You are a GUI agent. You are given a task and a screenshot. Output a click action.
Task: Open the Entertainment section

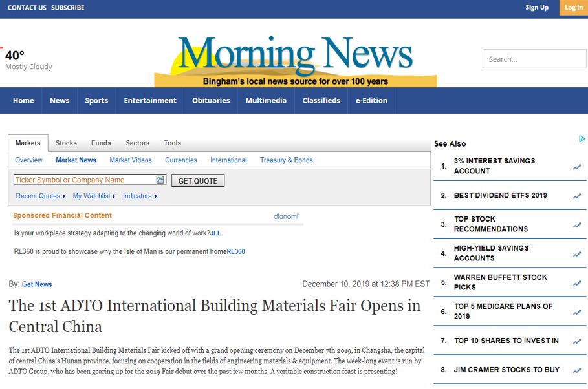click(x=150, y=100)
